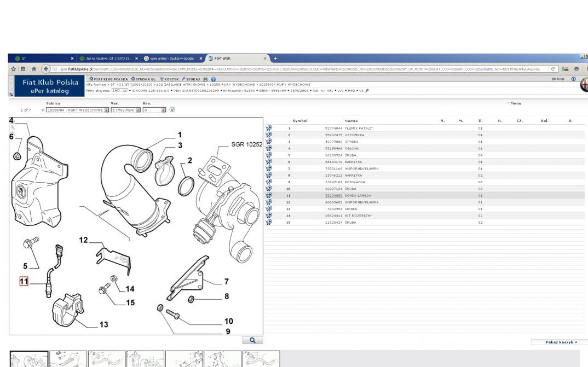Image resolution: width=588 pixels, height=367 pixels.
Task: Add part 55198966 OSŁONA to cart
Action: [269, 148]
